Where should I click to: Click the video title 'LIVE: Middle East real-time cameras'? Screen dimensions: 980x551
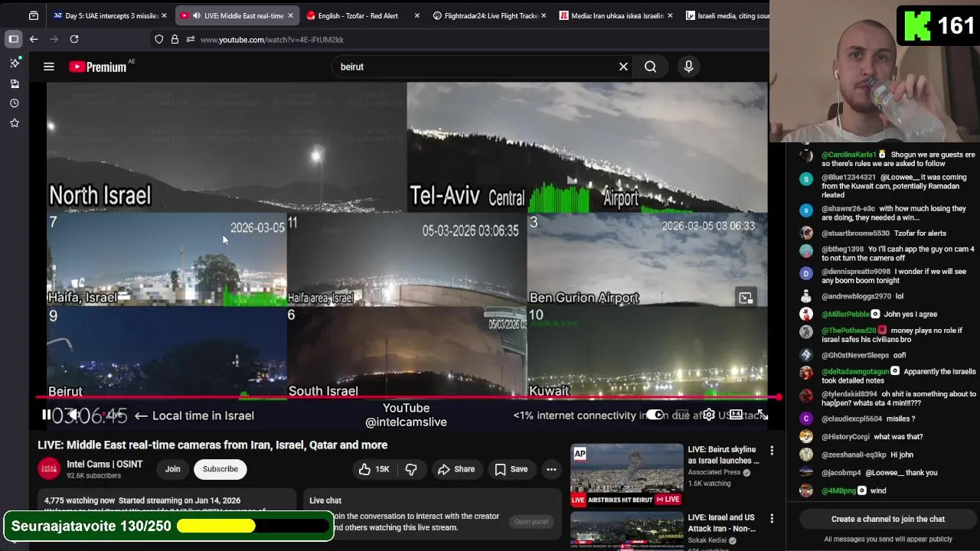coord(213,445)
